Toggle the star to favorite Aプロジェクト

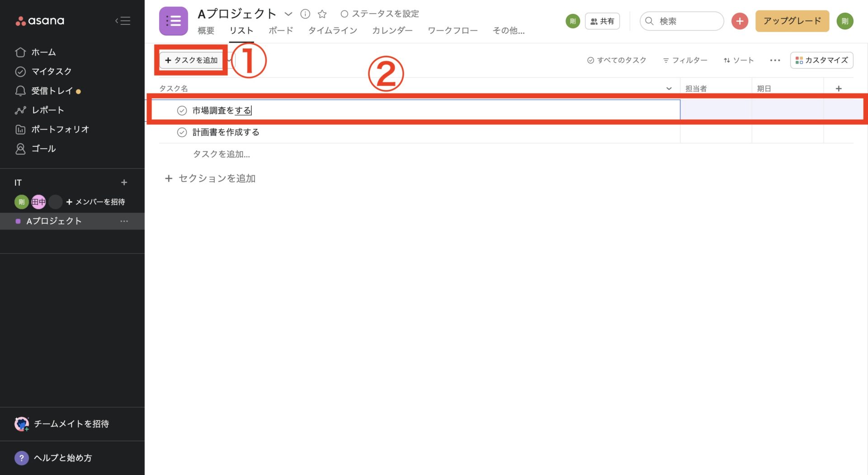coord(322,14)
